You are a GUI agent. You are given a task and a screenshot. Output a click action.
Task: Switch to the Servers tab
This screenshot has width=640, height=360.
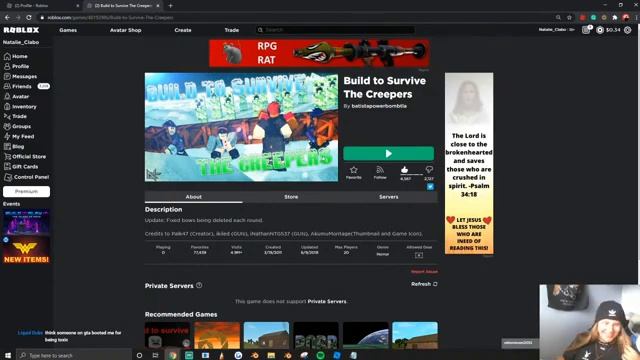389,197
